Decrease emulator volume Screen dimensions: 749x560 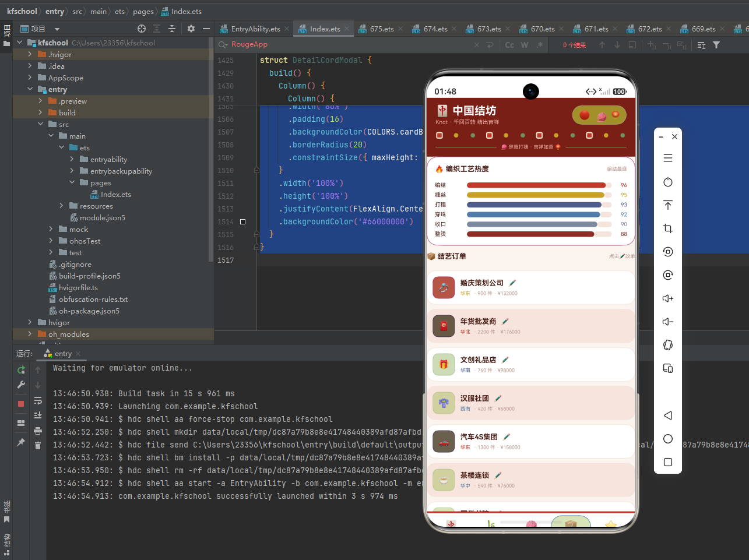point(668,322)
